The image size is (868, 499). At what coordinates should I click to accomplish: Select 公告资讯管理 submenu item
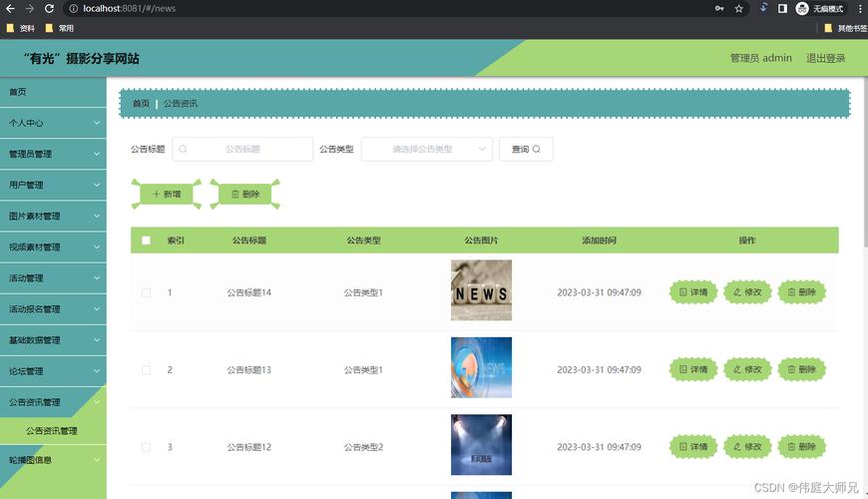(x=53, y=431)
